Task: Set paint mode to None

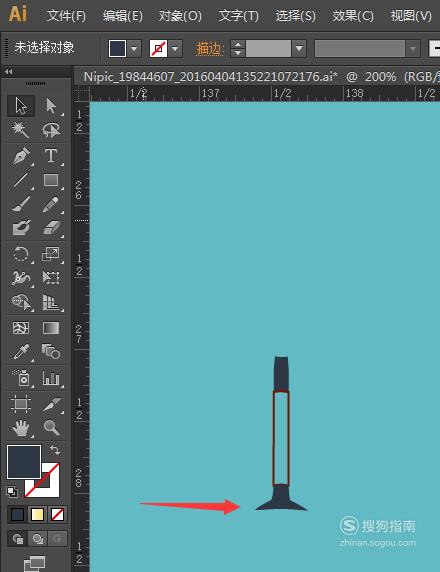Action: click(x=57, y=515)
